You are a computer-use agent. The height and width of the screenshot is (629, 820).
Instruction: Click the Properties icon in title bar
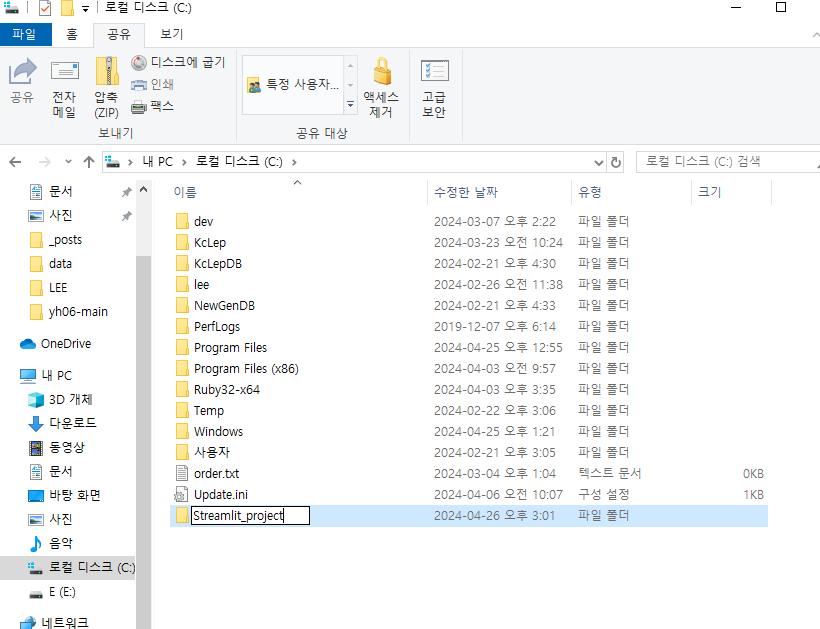point(45,8)
